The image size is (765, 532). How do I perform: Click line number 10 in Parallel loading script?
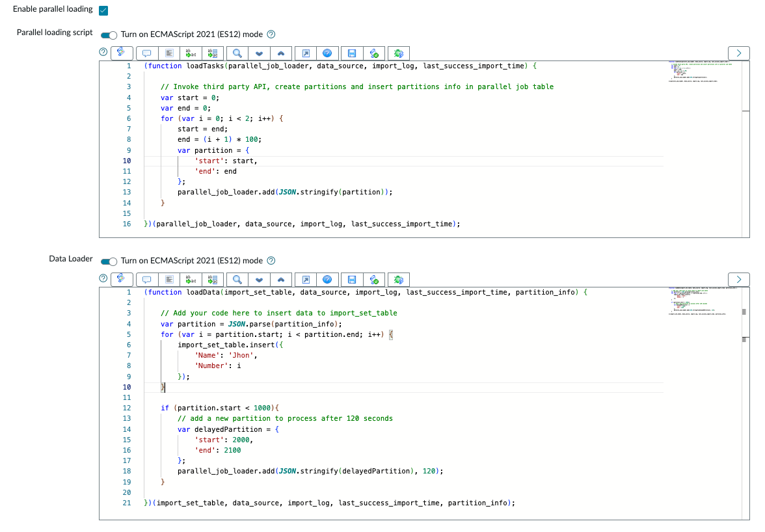127,161
